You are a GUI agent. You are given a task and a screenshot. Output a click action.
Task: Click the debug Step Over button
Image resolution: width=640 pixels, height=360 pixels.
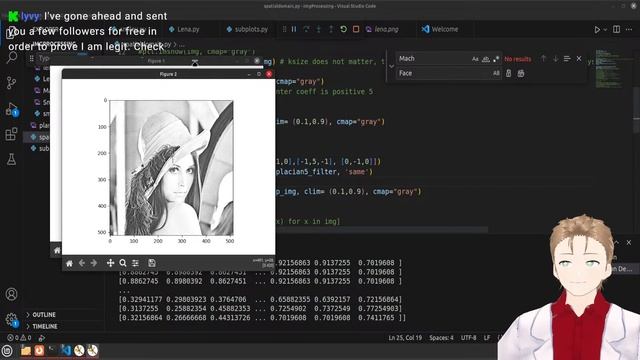306,29
